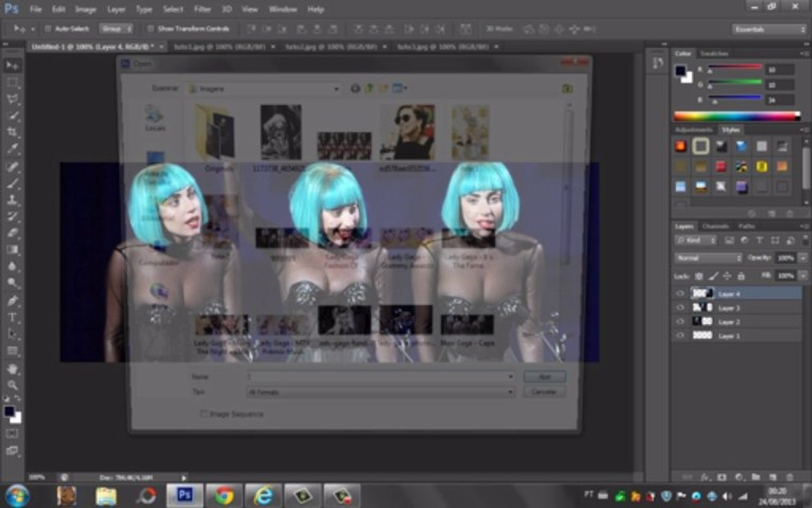Tick the Image Sequence checkbox in Open dialog
This screenshot has width=812, height=508.
click(204, 413)
